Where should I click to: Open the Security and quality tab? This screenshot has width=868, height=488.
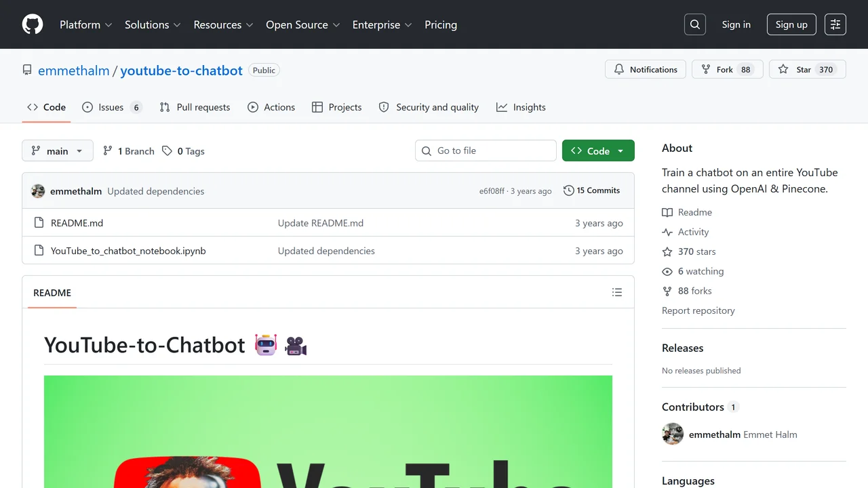(x=429, y=107)
